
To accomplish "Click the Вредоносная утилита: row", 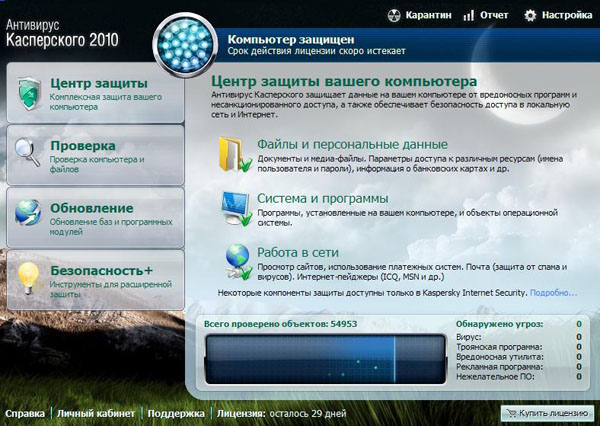I will [519, 357].
